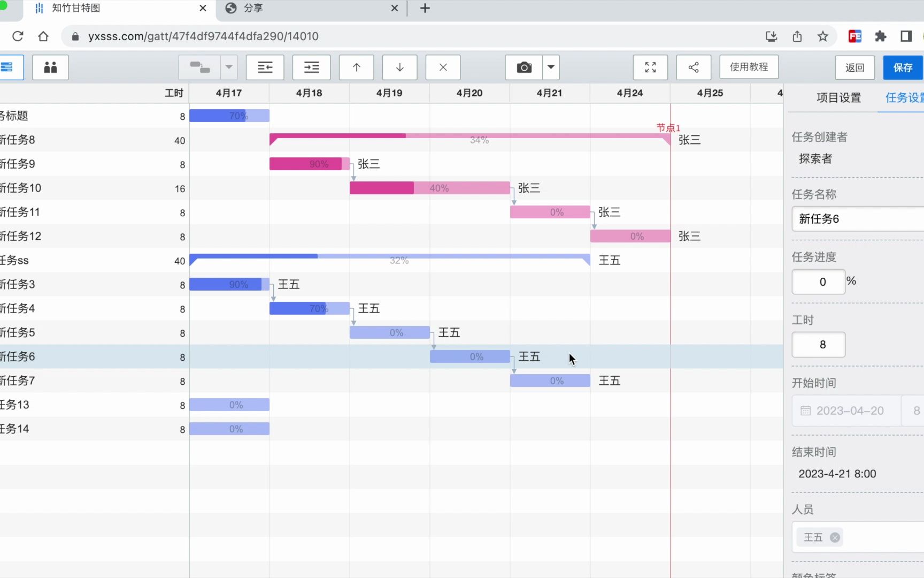Toggle the browser side panel icon
The height and width of the screenshot is (578, 924).
tap(906, 36)
